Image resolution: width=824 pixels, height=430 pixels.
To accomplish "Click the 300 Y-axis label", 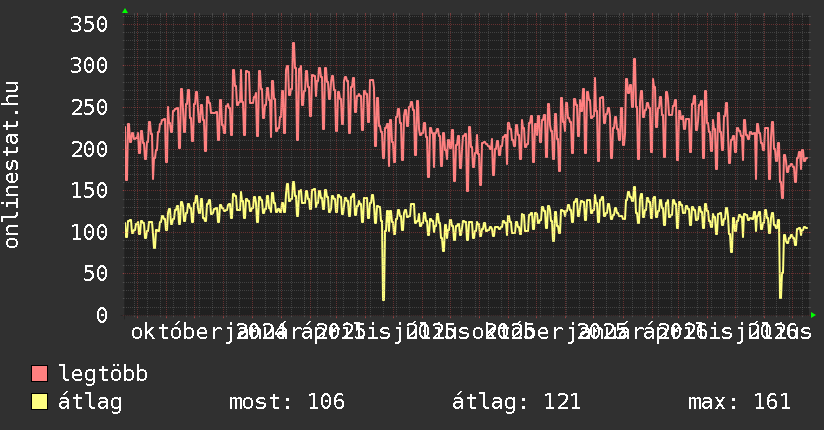I will (x=89, y=66).
